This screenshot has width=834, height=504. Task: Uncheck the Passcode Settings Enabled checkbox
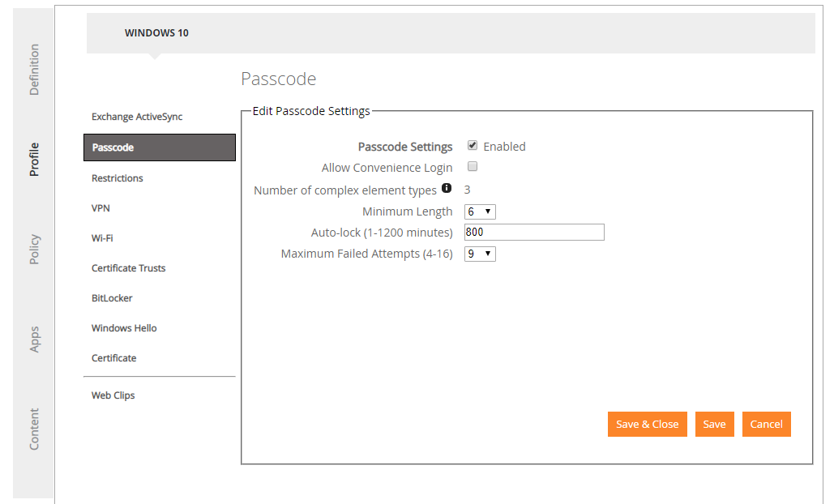pyautogui.click(x=473, y=145)
